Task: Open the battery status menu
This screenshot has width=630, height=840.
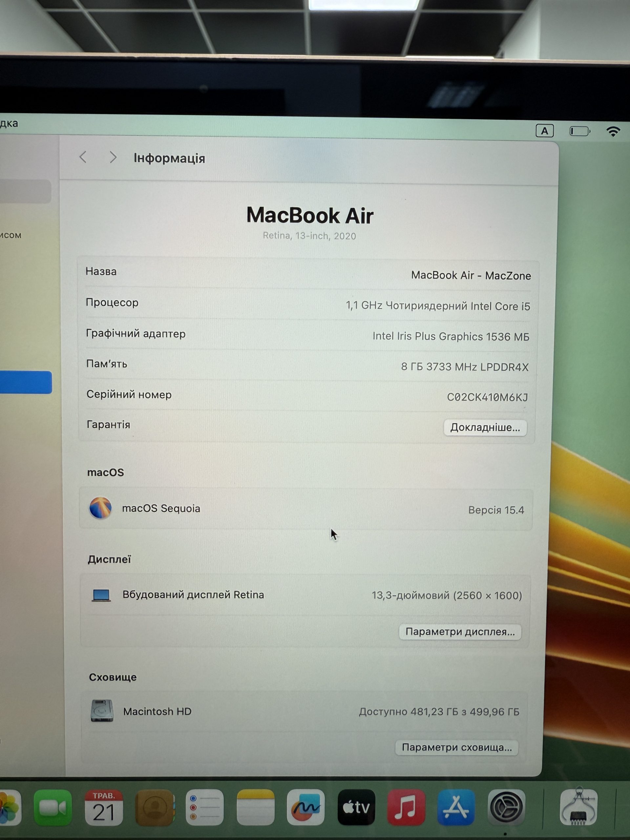Action: point(580,131)
